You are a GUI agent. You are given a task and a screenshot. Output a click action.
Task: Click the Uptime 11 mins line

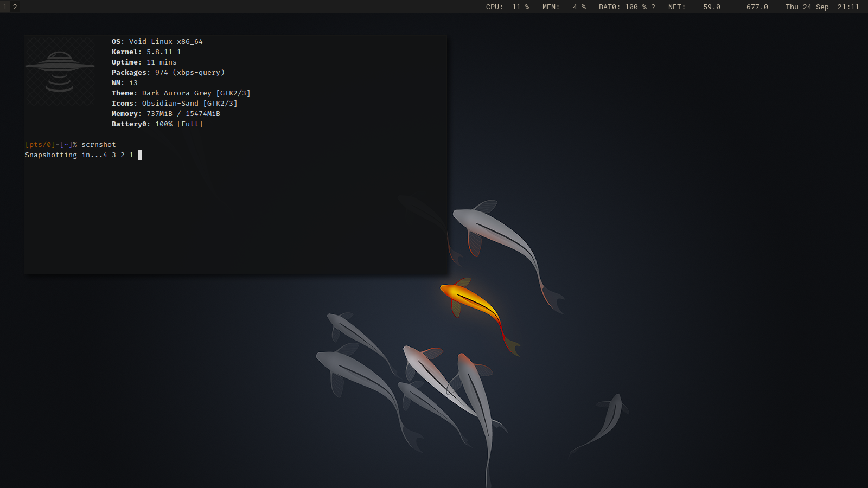(x=144, y=62)
